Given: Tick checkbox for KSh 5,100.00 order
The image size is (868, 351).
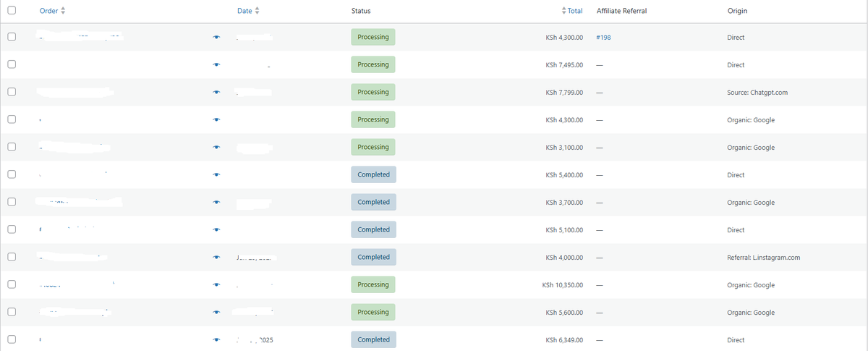Looking at the screenshot, I should coord(11,229).
